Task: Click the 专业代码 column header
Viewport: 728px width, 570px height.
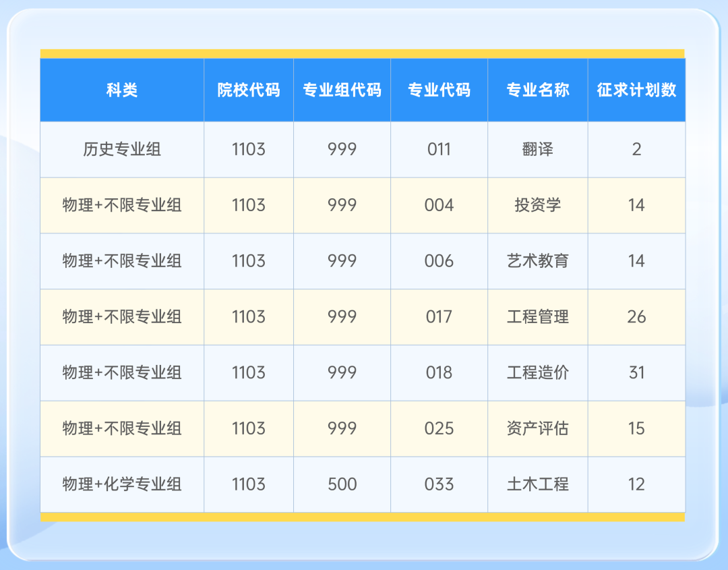Action: coord(439,90)
